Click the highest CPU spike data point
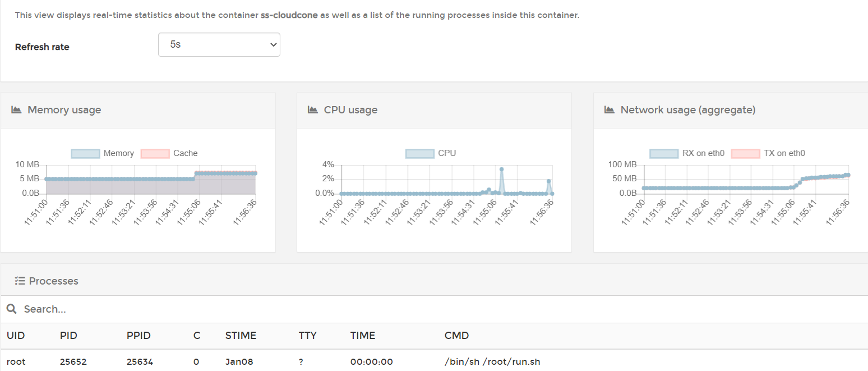Image resolution: width=868 pixels, height=371 pixels. tap(501, 169)
